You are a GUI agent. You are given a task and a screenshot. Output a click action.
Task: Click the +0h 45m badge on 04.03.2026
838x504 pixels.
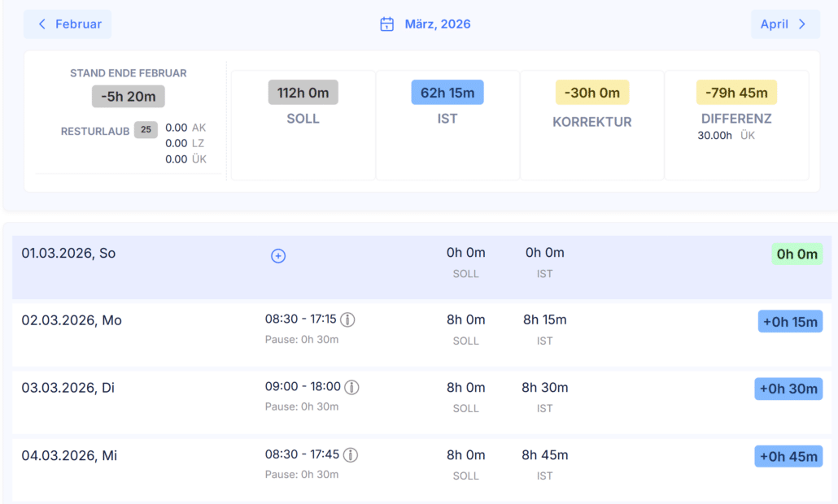coord(788,457)
